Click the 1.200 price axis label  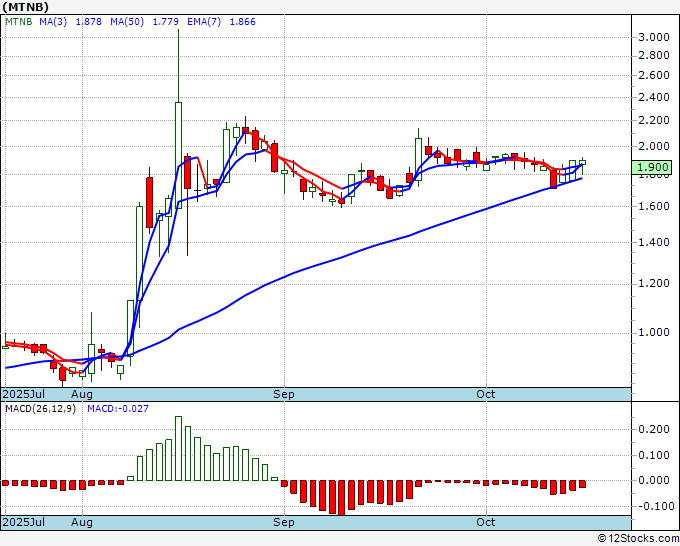pos(654,283)
